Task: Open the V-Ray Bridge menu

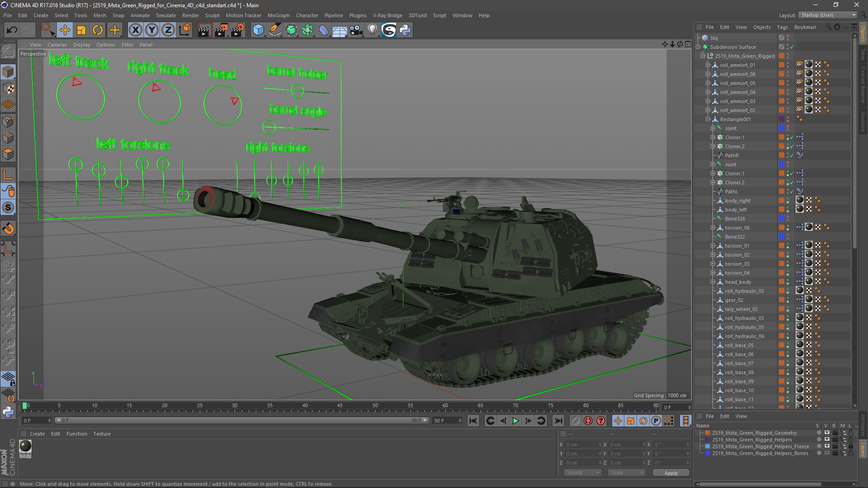Action: pyautogui.click(x=387, y=15)
